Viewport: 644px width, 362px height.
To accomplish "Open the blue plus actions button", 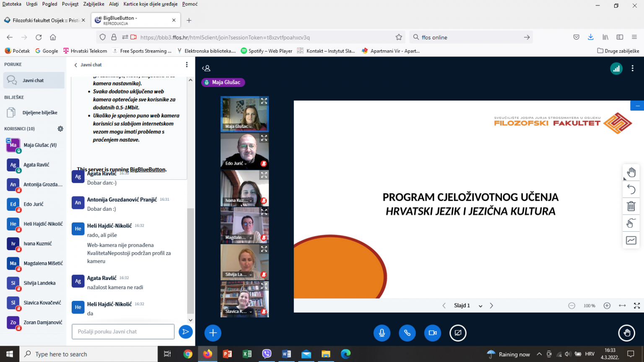I will click(x=213, y=333).
